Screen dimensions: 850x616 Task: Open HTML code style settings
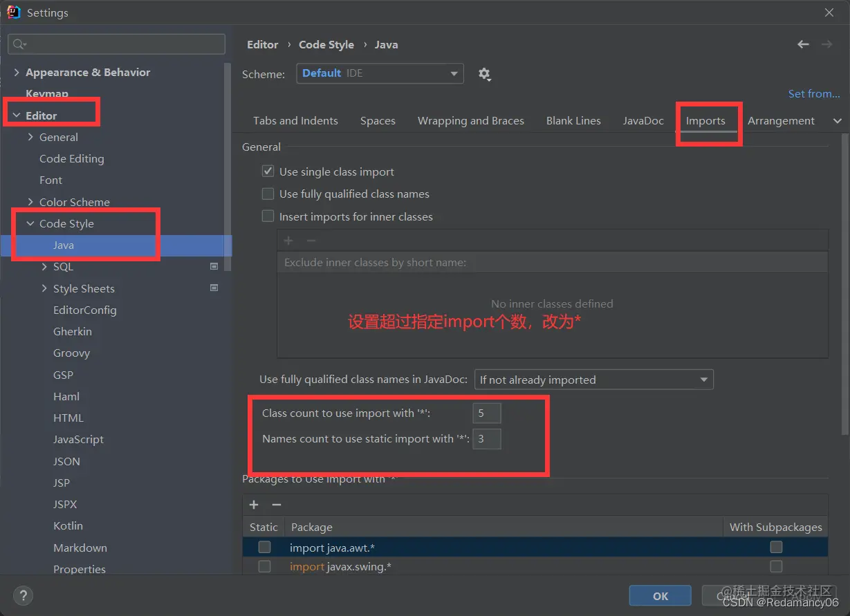click(68, 418)
